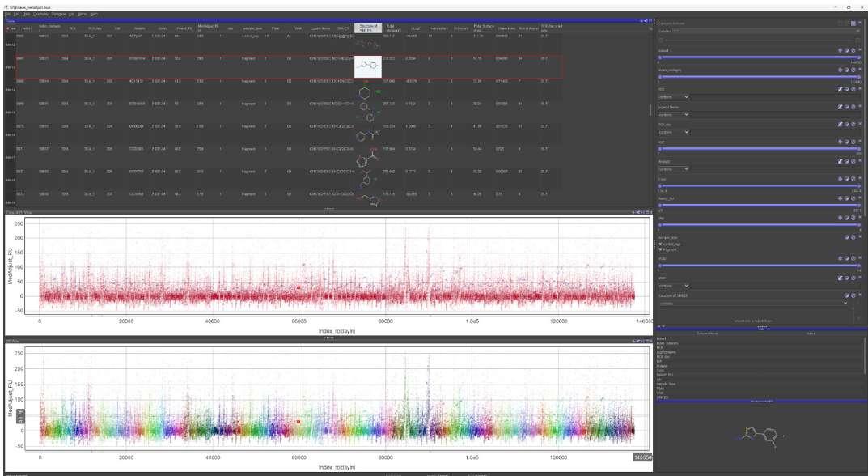Click the inverse icon of the Index_roidayinj filter
Viewport: 868px width, 476px height.
[846, 70]
